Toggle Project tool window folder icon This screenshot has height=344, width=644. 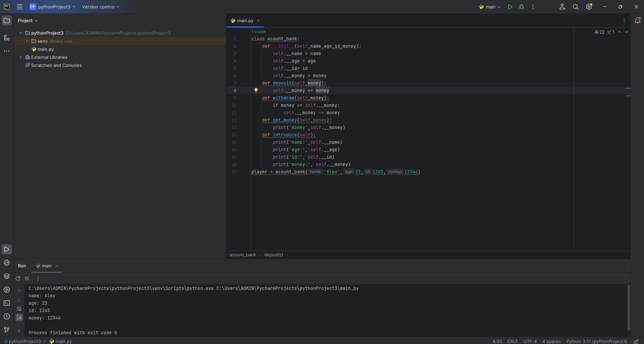pos(7,20)
